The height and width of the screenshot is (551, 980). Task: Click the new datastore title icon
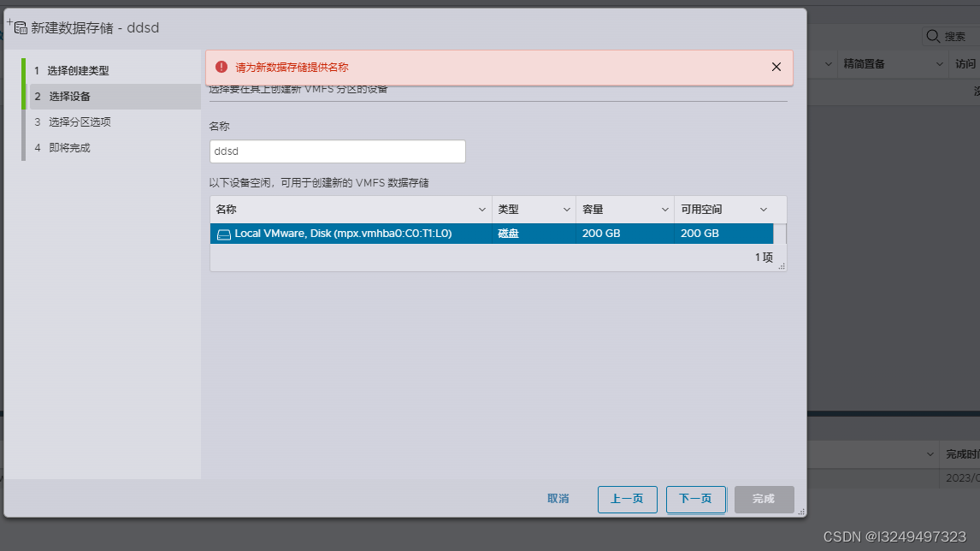click(x=20, y=27)
